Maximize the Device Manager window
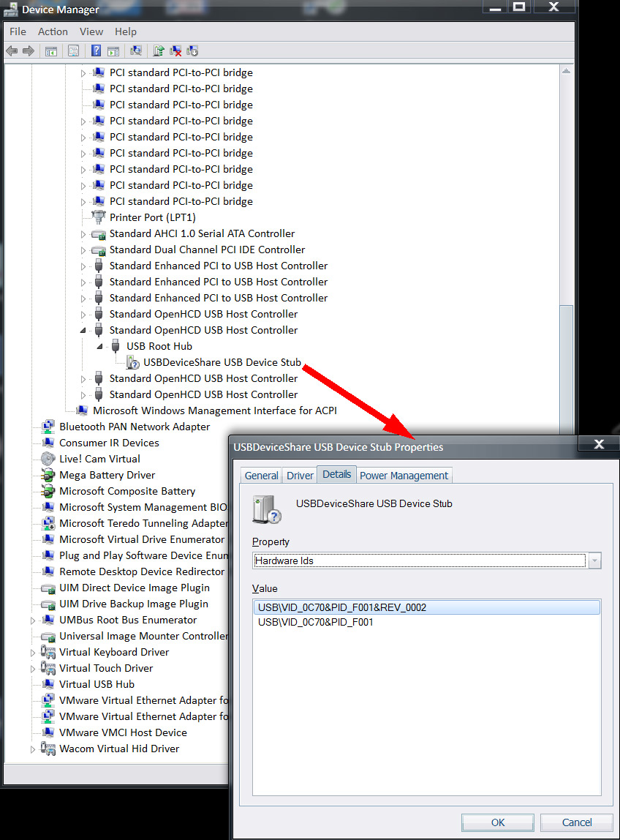Image resolution: width=620 pixels, height=840 pixels. (519, 7)
